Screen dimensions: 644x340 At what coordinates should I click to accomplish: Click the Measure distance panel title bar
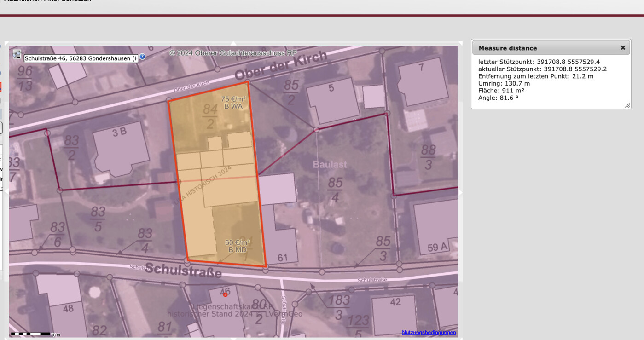point(551,48)
